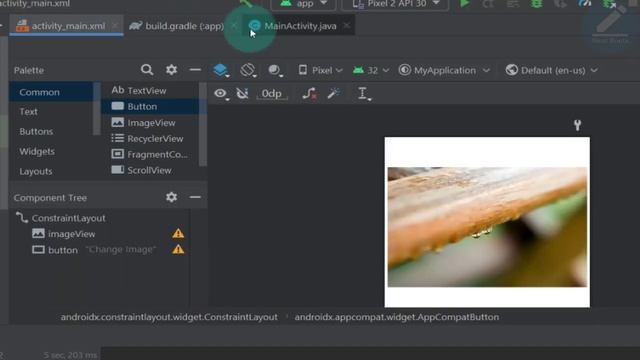Infer constraints magic wand icon
Image resolution: width=640 pixels, height=360 pixels.
coord(333,93)
